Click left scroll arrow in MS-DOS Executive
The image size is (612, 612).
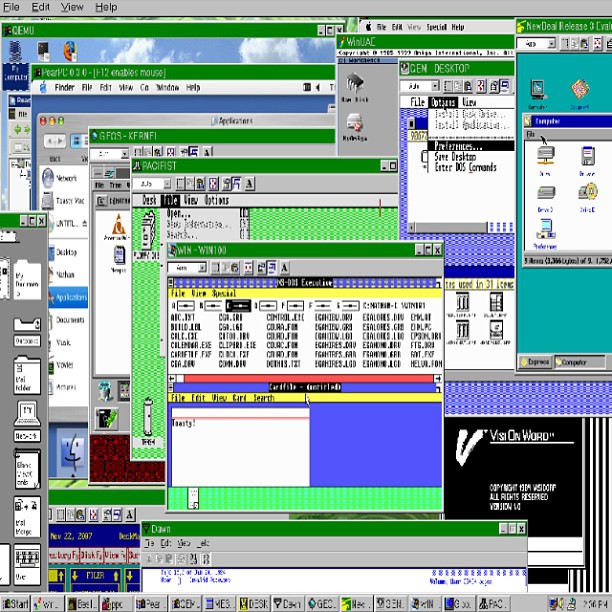click(172, 378)
